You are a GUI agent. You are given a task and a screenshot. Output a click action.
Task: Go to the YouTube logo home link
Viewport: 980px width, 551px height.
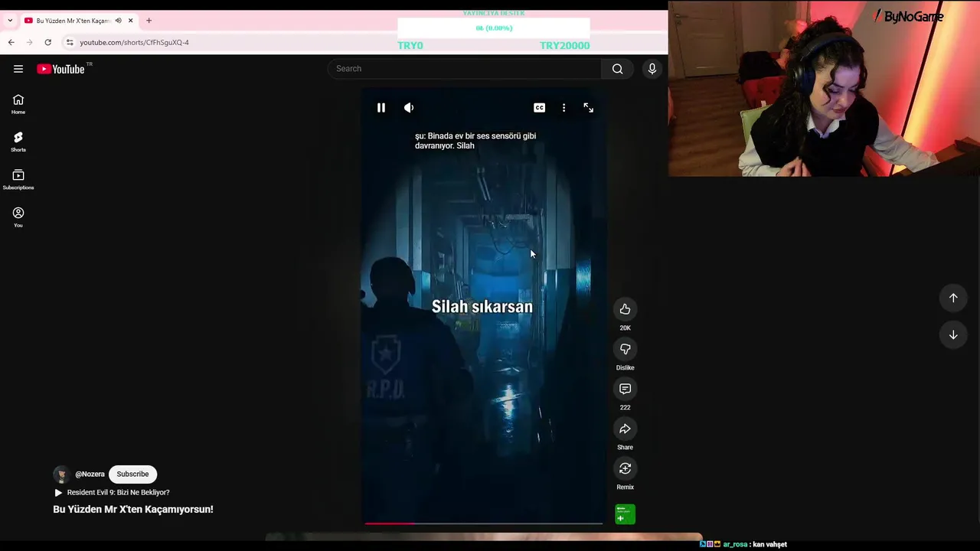[61, 69]
